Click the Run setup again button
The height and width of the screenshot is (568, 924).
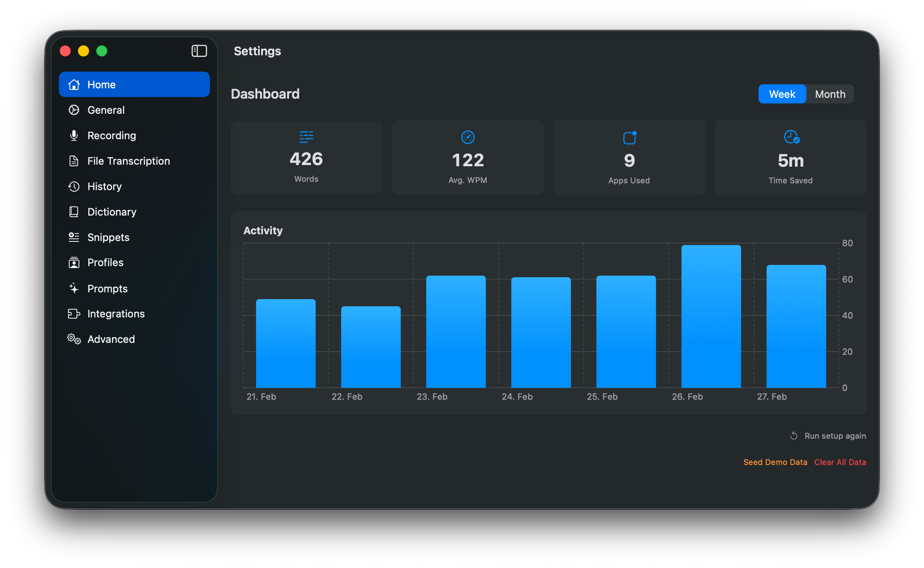tap(828, 436)
